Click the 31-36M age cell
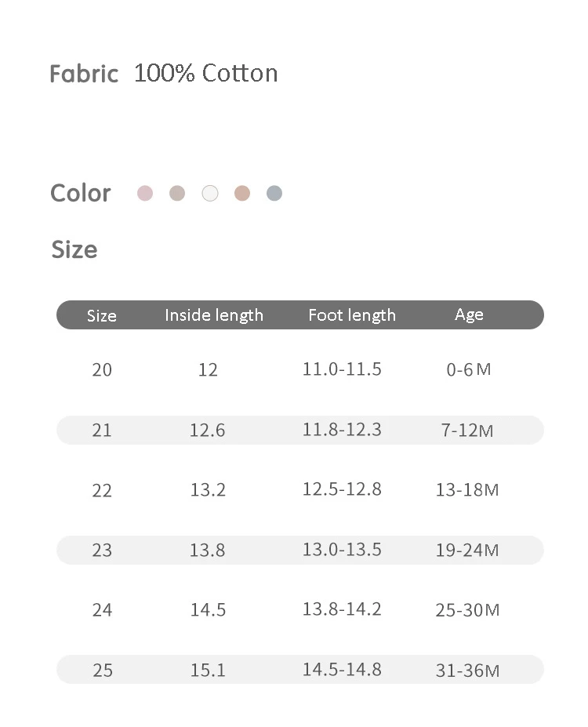The image size is (588, 727). click(x=467, y=671)
